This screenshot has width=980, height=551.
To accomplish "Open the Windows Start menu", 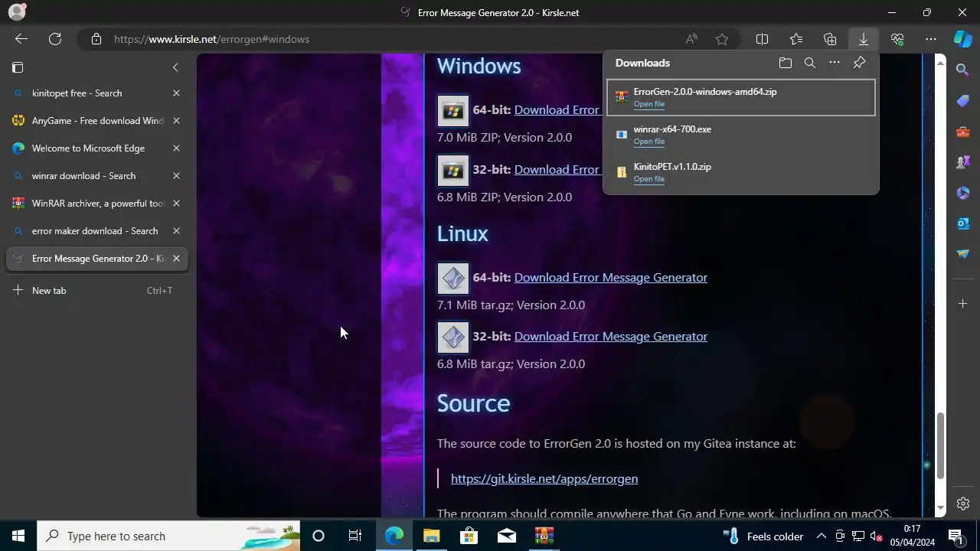I will (x=18, y=536).
